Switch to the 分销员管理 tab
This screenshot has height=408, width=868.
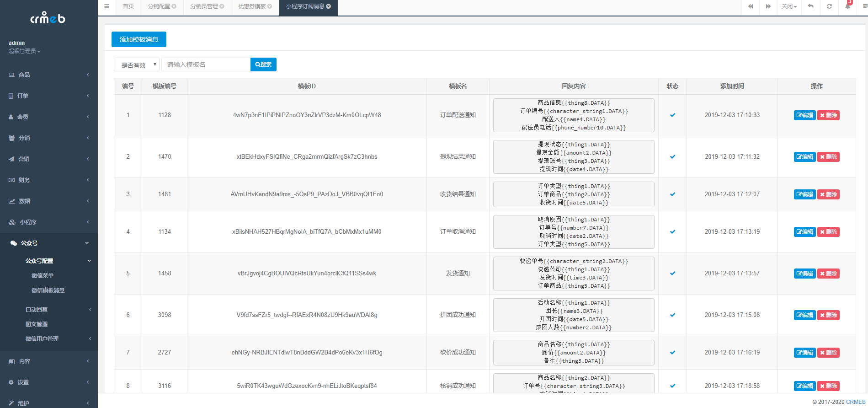[x=204, y=6]
